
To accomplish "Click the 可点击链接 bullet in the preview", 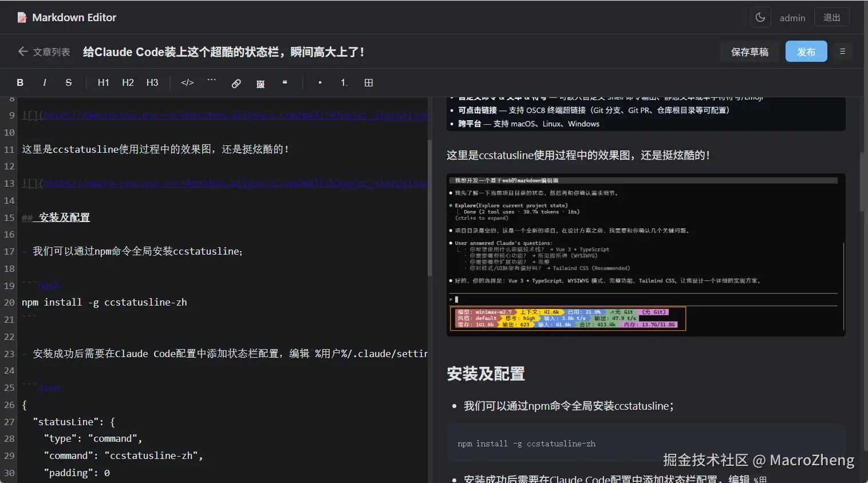I will tap(594, 110).
